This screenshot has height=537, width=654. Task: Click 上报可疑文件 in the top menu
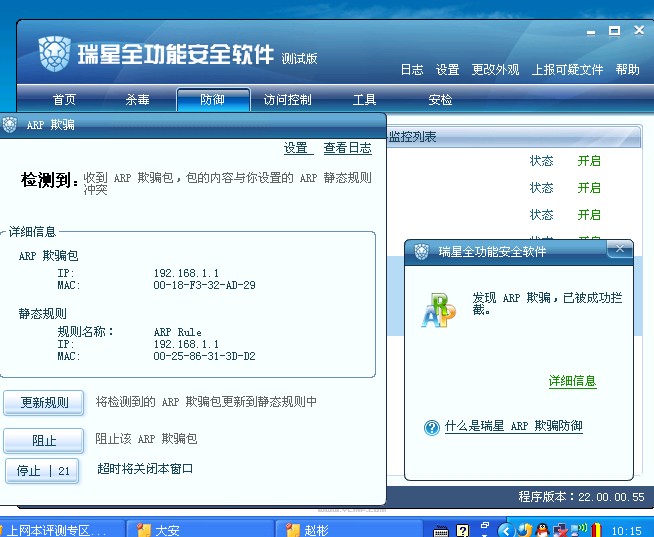[567, 70]
